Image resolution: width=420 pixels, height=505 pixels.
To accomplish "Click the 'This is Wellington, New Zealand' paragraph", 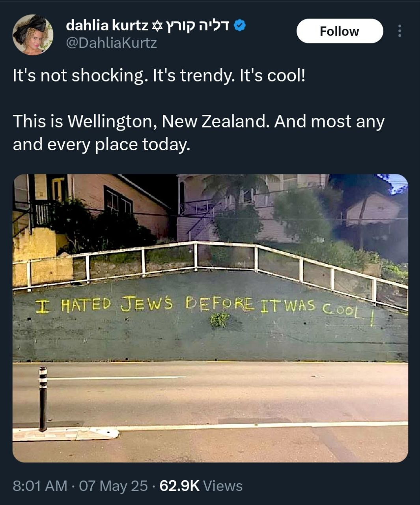I will [x=198, y=133].
